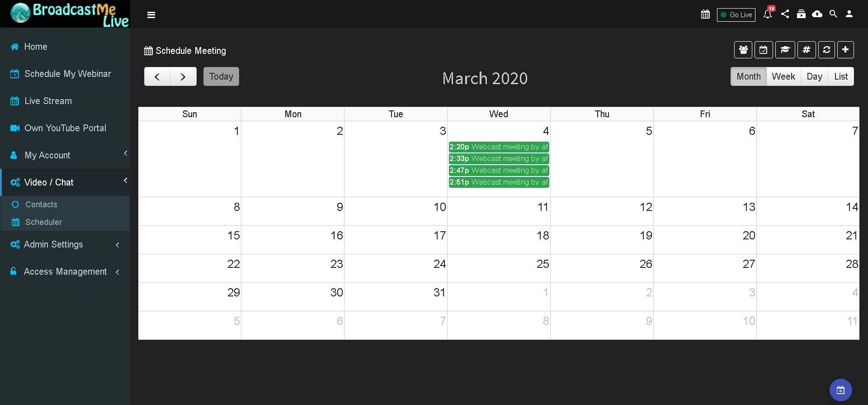Switch to the Week view
Image resolution: width=868 pixels, height=405 pixels.
pyautogui.click(x=783, y=76)
